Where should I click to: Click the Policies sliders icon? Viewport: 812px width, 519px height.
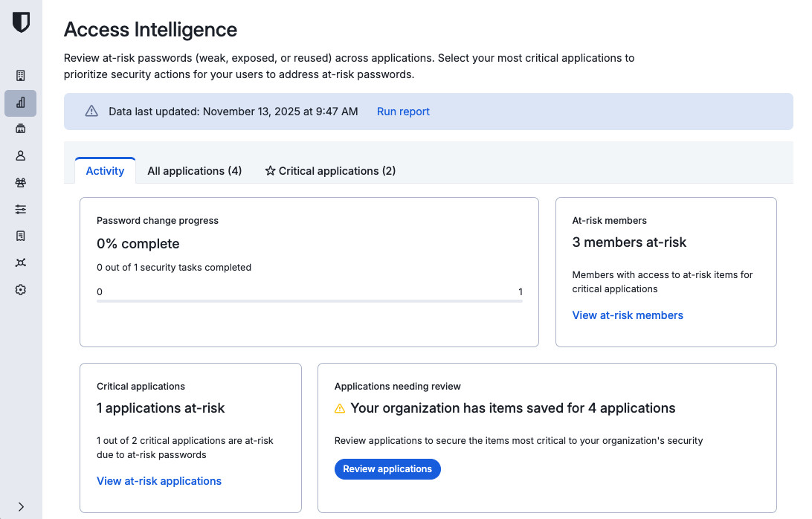20,209
